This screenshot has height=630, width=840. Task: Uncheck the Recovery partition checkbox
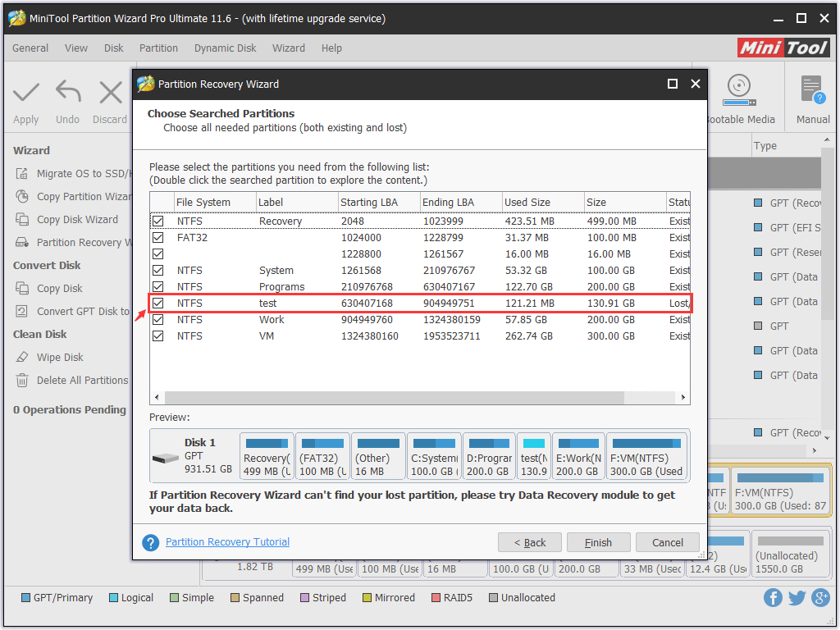pyautogui.click(x=158, y=221)
